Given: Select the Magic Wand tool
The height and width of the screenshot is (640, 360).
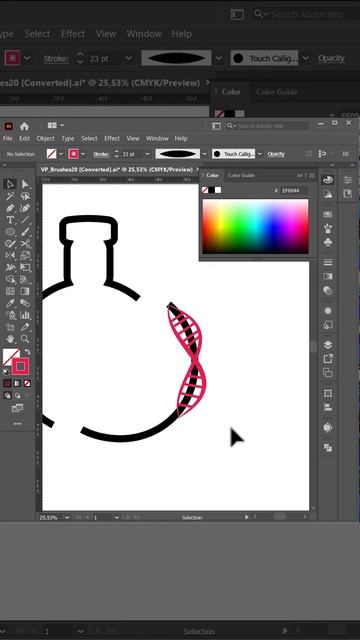Looking at the screenshot, I should tap(10, 196).
